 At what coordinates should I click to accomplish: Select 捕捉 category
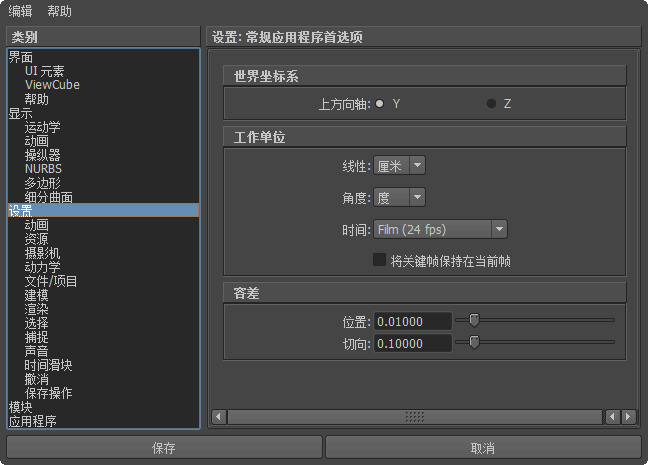[103, 337]
